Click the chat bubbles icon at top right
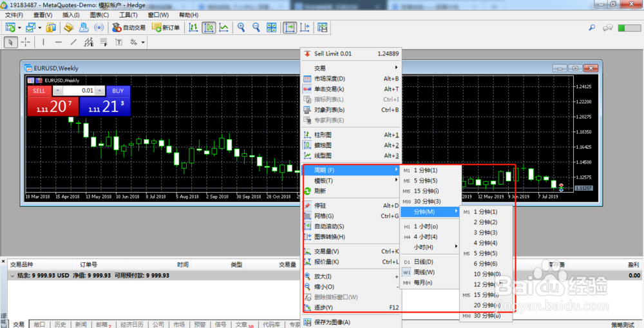The image size is (644, 328). click(608, 28)
